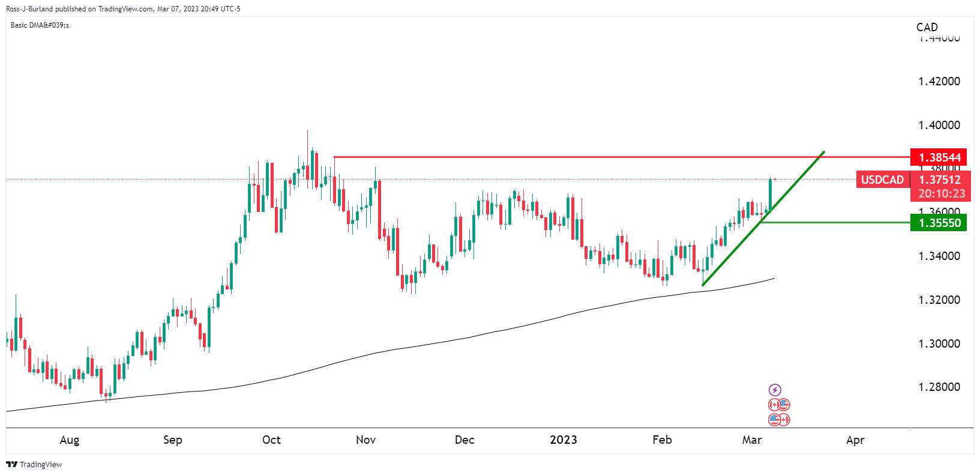Open the Canada flag in the lower flag pair

tap(784, 420)
